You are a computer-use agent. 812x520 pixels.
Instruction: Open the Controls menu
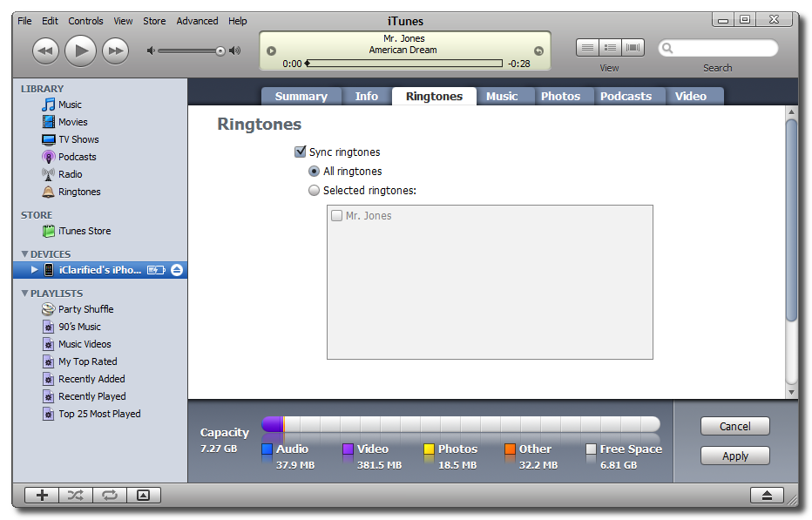click(85, 21)
